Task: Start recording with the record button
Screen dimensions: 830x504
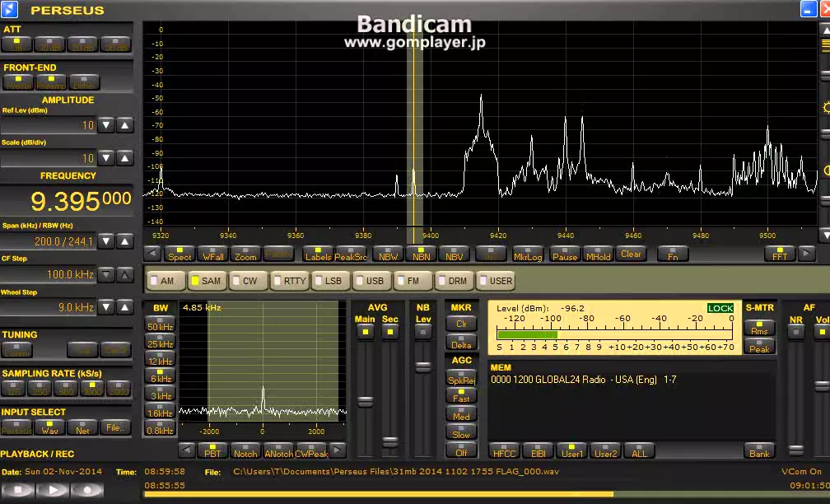Action: (x=87, y=490)
